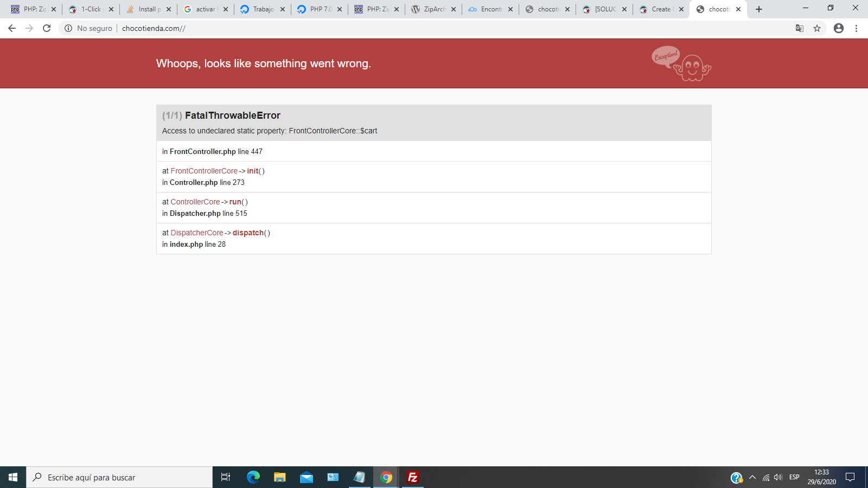Viewport: 868px width, 488px height.
Task: Click the FrontControllerCore class link
Action: click(x=204, y=171)
